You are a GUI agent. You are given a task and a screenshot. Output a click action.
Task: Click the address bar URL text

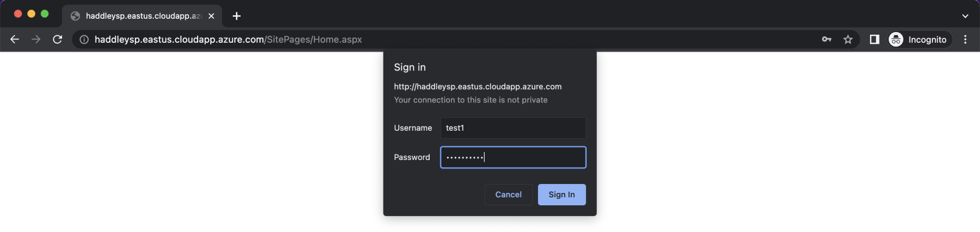click(x=228, y=39)
